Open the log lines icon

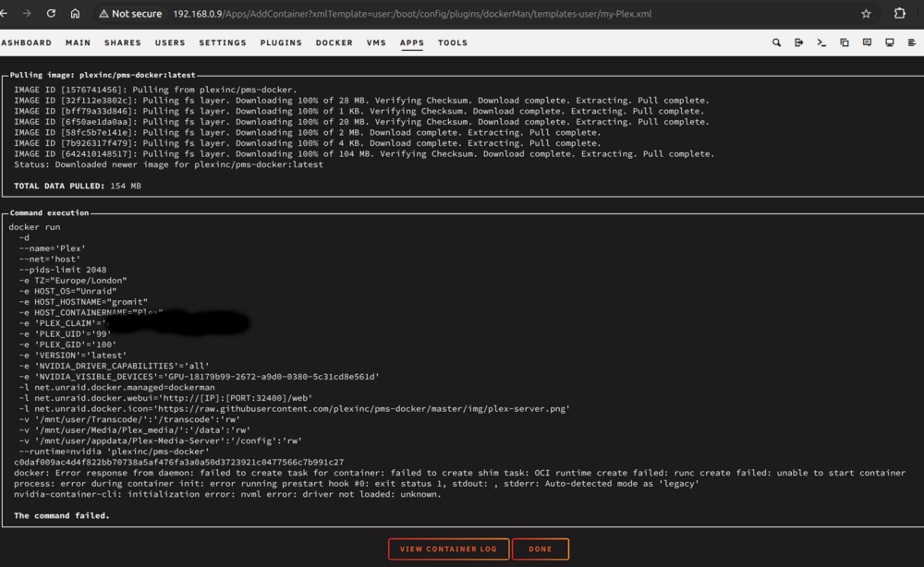tap(912, 42)
